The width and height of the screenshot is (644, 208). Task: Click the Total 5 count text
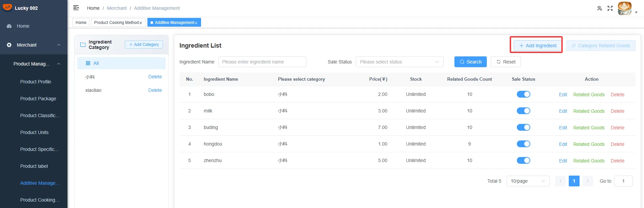tap(494, 181)
